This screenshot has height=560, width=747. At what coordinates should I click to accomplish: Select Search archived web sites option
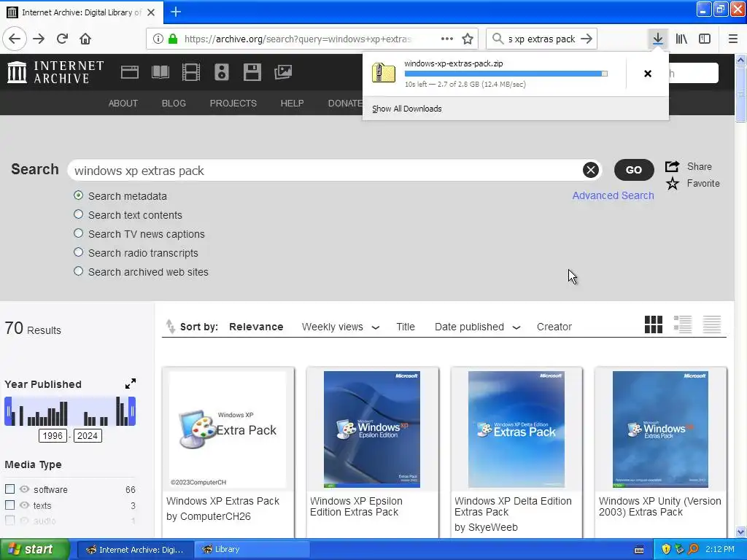coord(79,271)
